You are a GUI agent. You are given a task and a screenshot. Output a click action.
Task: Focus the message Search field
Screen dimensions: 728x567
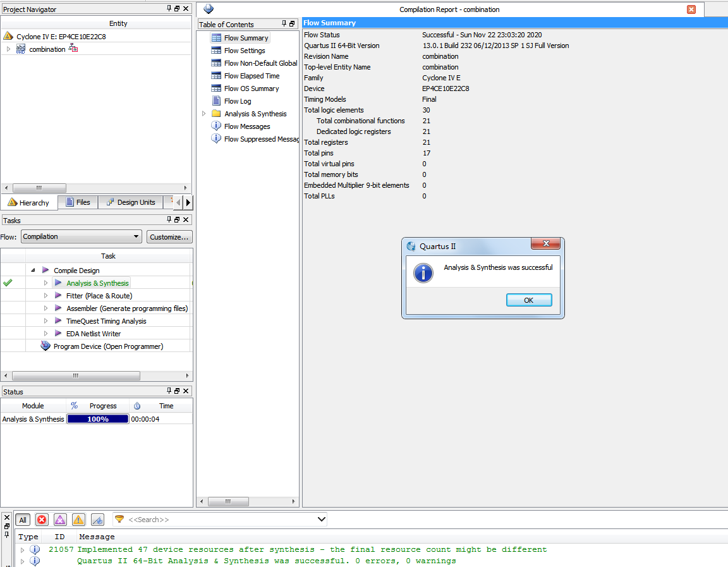221,519
